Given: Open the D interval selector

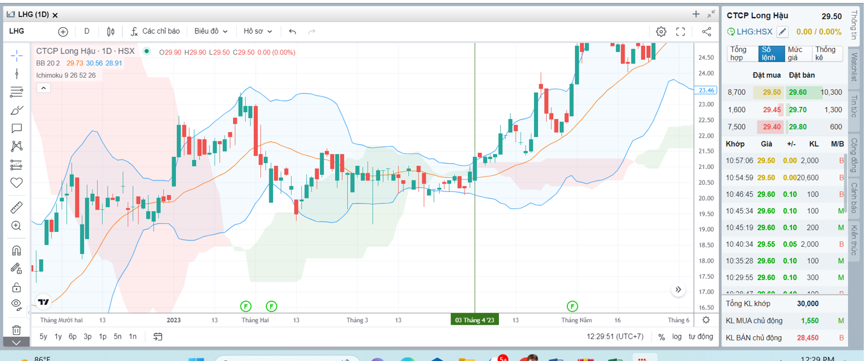Looking at the screenshot, I should 86,31.
